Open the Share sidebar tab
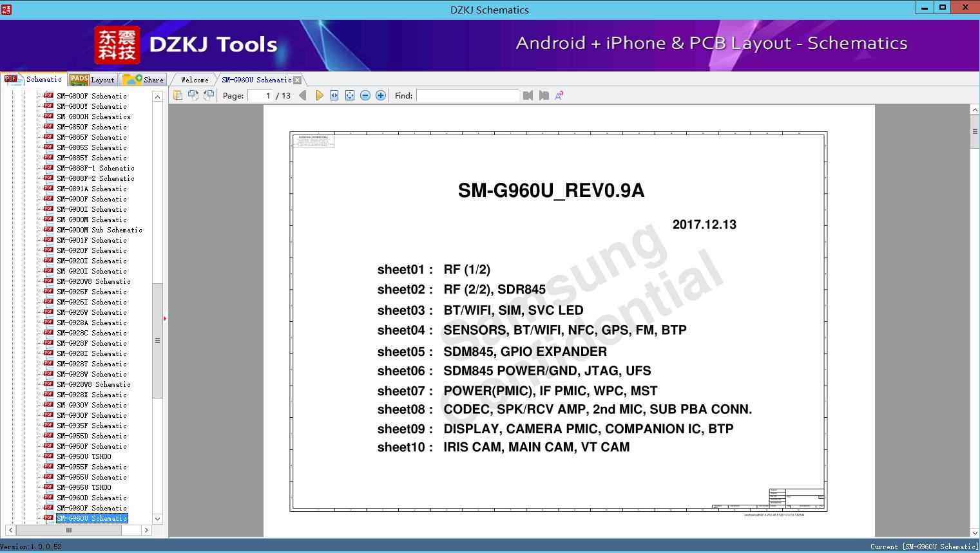The width and height of the screenshot is (980, 553). click(144, 80)
